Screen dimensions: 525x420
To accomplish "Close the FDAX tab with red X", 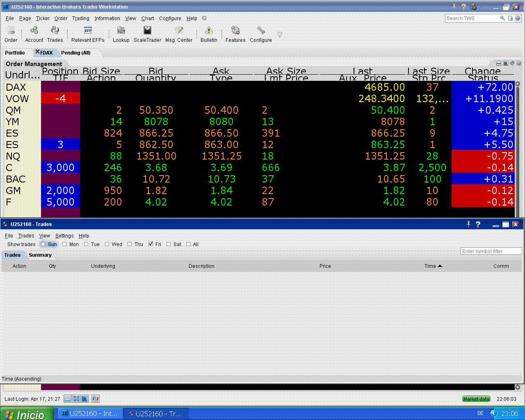I will (x=37, y=52).
